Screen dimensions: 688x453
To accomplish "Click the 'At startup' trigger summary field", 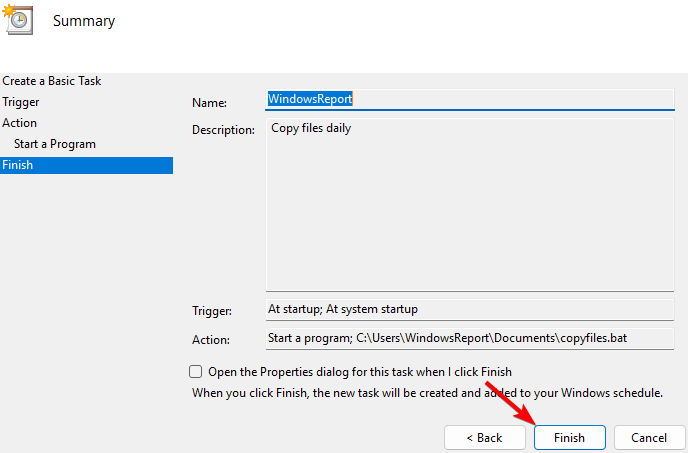I will tap(470, 309).
